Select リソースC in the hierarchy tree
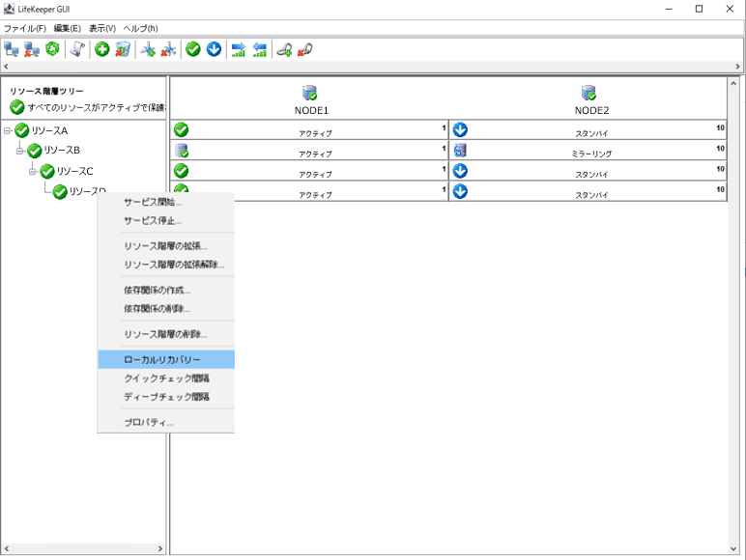Screen dimensions: 746x560 74,171
